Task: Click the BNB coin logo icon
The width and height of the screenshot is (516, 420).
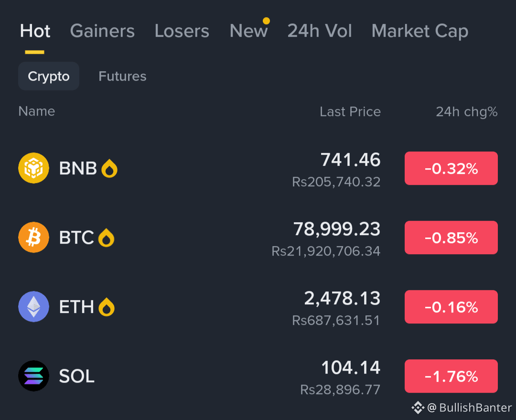Action: coord(33,168)
